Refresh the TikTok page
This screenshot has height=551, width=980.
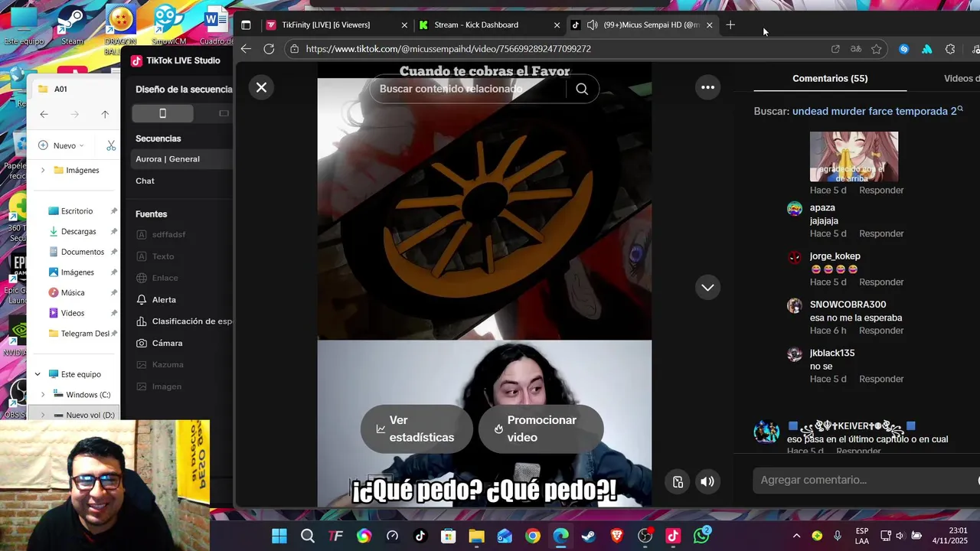[269, 49]
